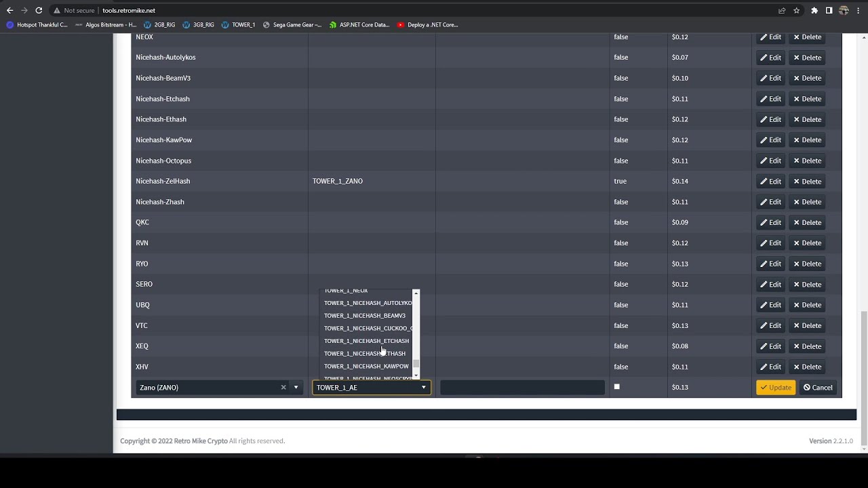Image resolution: width=868 pixels, height=488 pixels.
Task: Delete the Nicehash-ZelHash row
Action: point(807,181)
